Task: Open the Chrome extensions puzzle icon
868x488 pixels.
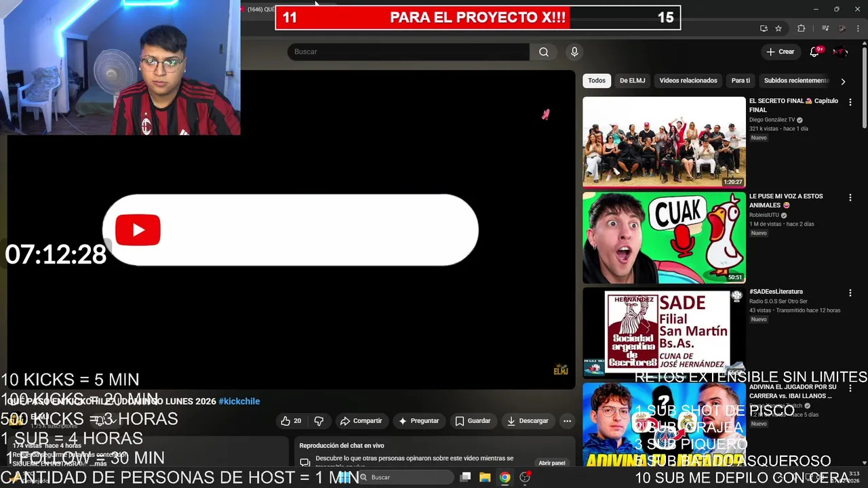Action: click(x=802, y=28)
